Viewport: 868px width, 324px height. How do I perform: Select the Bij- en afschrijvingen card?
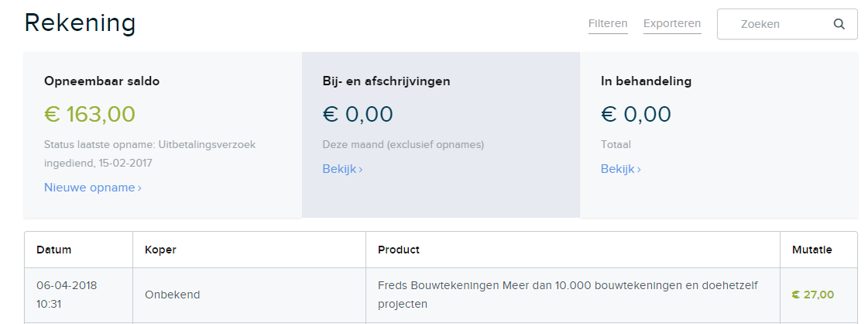pos(441,135)
